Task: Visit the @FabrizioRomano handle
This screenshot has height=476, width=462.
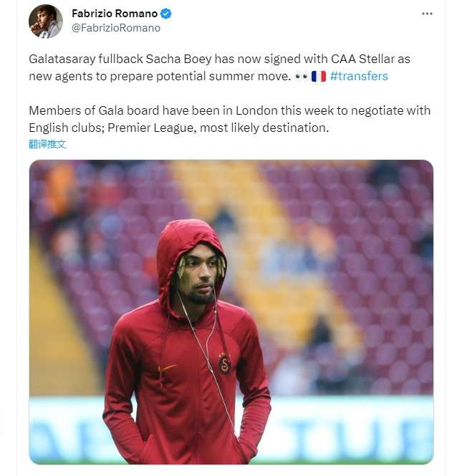Action: tap(116, 28)
